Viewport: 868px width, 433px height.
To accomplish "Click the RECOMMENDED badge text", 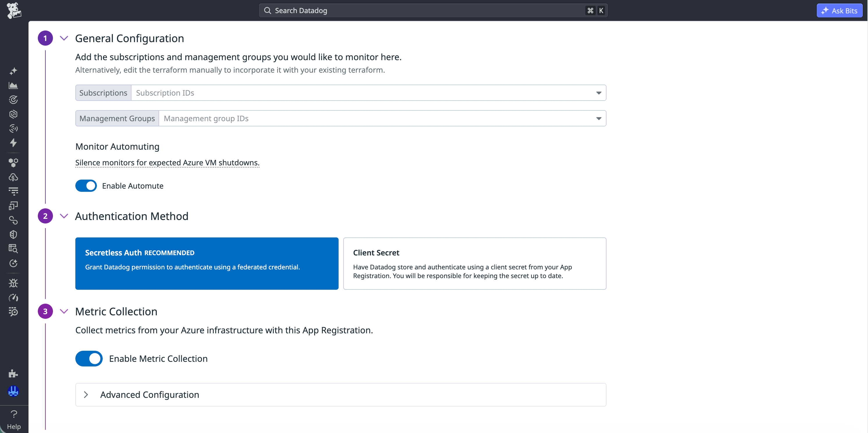I will point(170,253).
